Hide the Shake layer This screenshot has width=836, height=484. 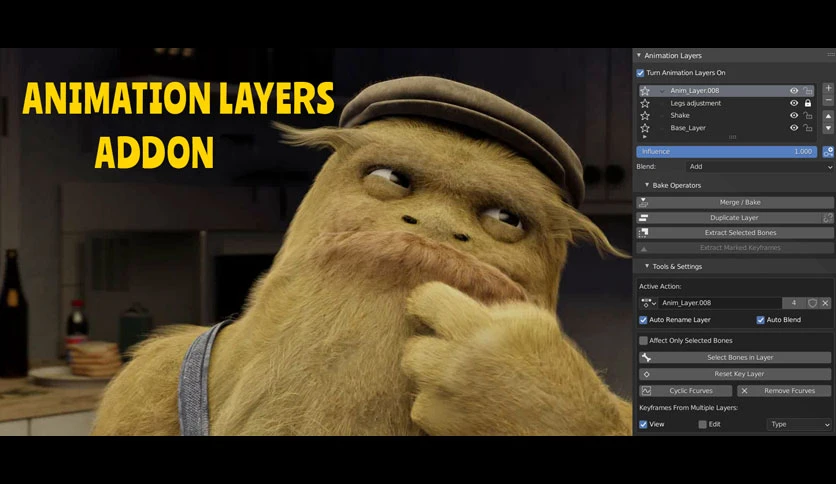coord(794,116)
